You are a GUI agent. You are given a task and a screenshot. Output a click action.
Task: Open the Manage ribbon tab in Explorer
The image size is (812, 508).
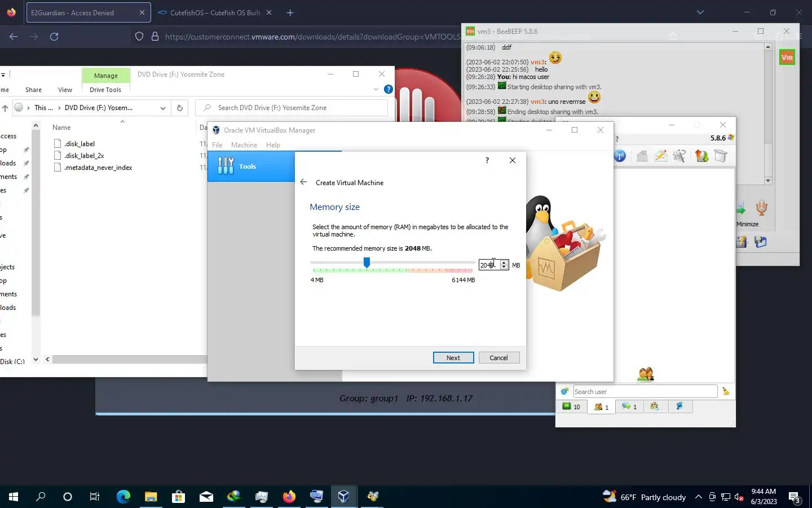tap(106, 76)
